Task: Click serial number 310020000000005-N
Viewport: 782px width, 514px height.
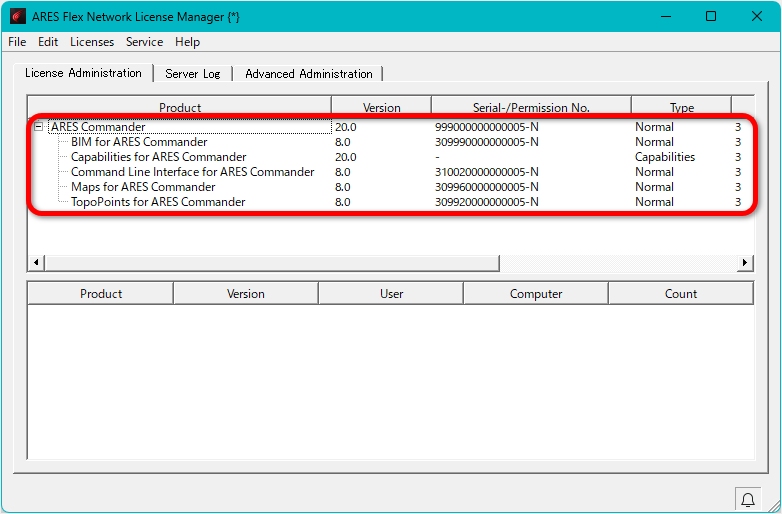Action: click(486, 172)
